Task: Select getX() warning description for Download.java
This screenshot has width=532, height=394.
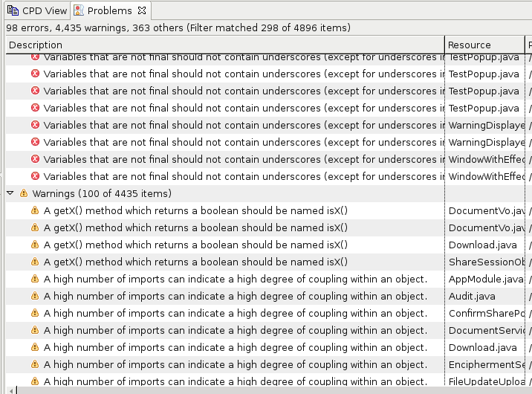Action: click(195, 245)
